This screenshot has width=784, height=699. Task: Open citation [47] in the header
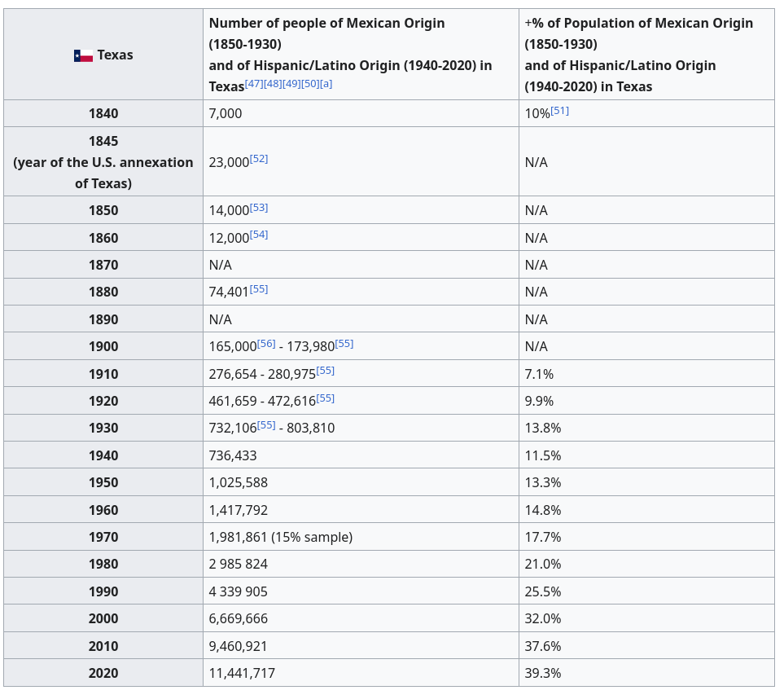[254, 84]
